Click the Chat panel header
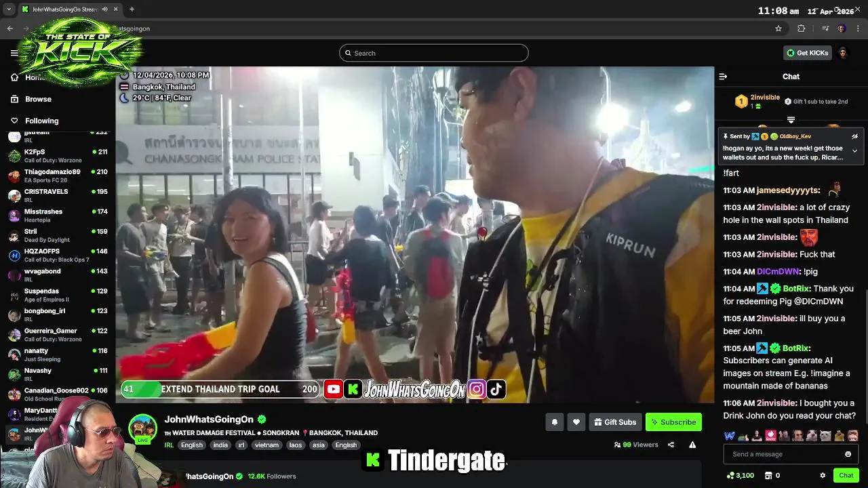This screenshot has width=868, height=488. [791, 77]
